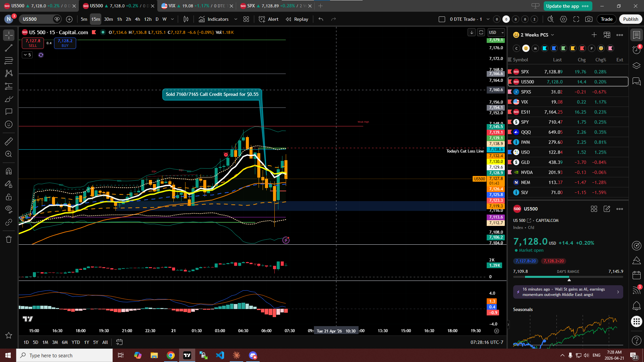644x362 pixels.
Task: Collapse indicator legend showing 5
Action: [27, 55]
